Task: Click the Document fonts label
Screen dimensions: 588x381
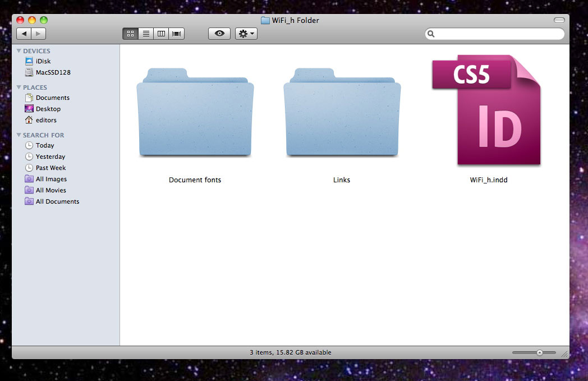Action: (x=195, y=180)
